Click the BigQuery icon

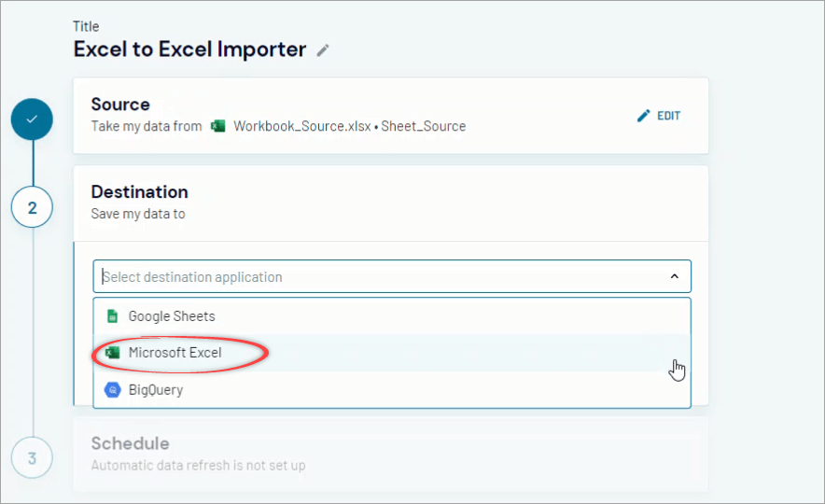(112, 390)
